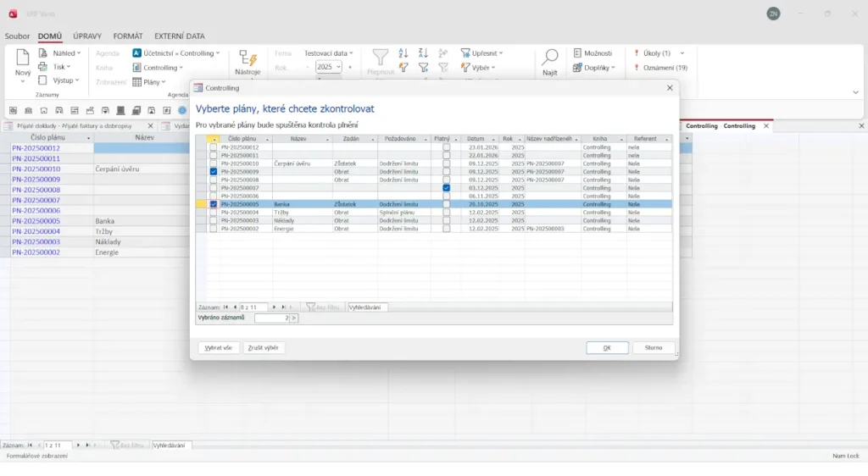Screen dimensions: 868x476
Task: Click the sort ascending A-Z icon
Action: point(403,53)
